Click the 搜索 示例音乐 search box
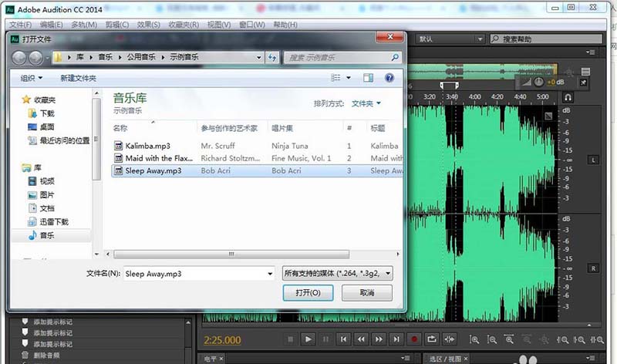The image size is (617, 364). point(342,57)
